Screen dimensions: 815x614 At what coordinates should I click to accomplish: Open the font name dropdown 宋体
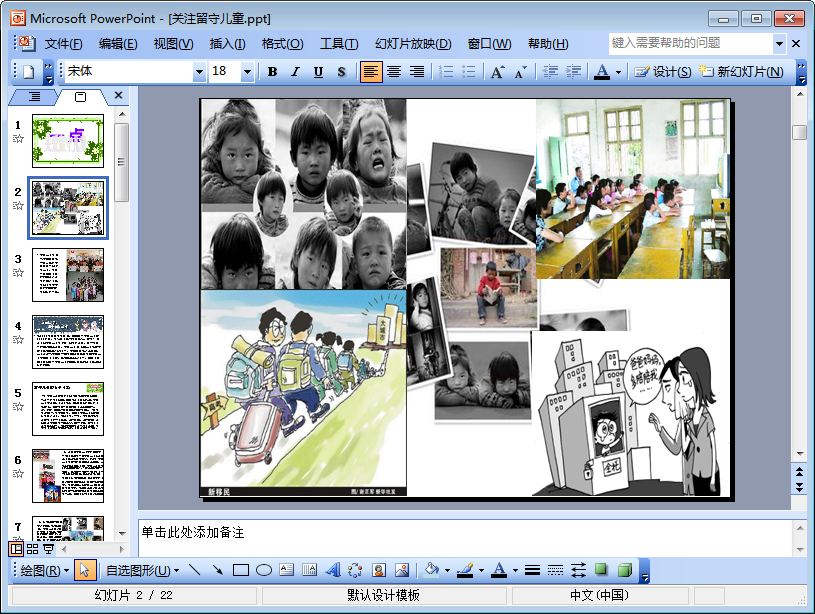199,72
